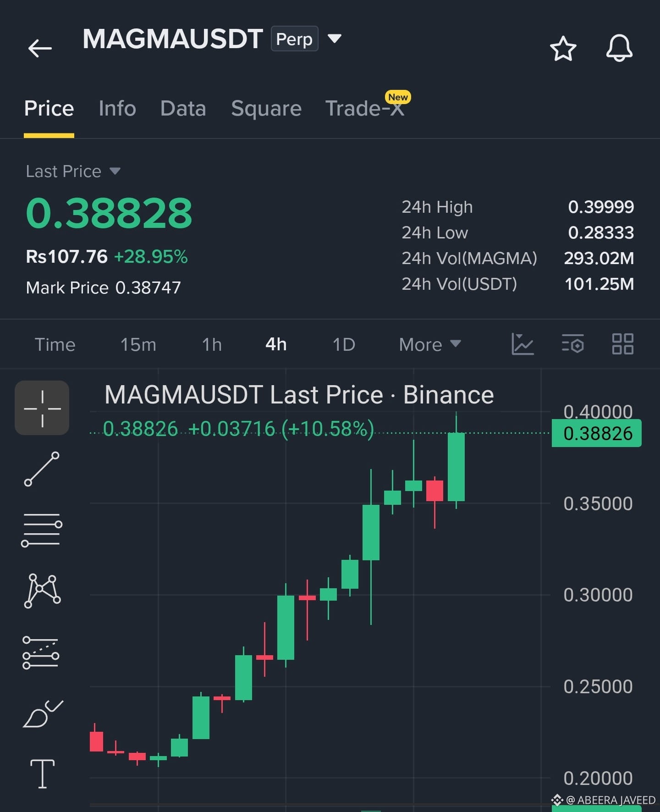Select the crosshair cursor tool
This screenshot has height=812, width=660.
(42, 408)
